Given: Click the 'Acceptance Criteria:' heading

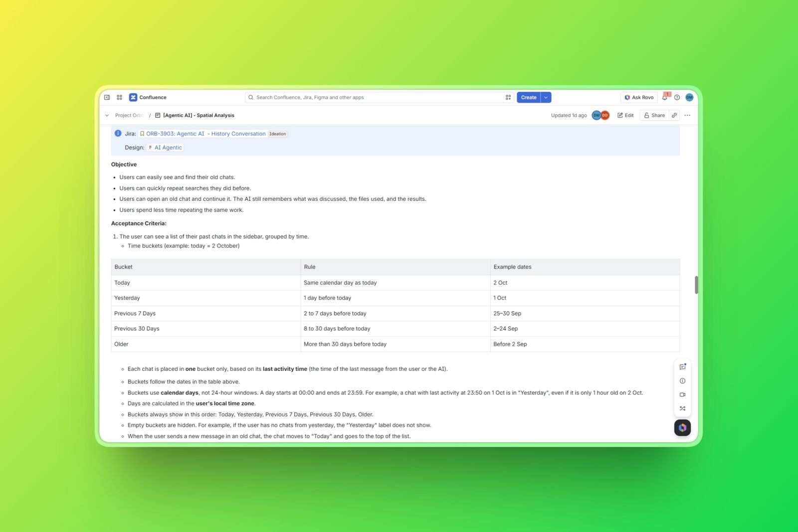Looking at the screenshot, I should point(139,223).
